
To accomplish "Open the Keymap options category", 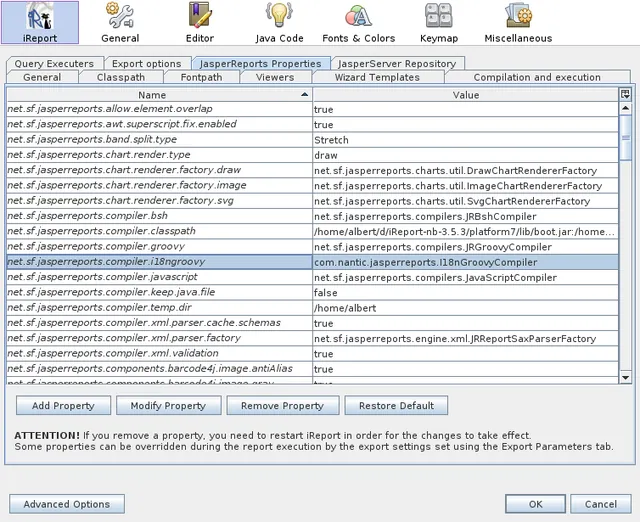I will [x=439, y=22].
